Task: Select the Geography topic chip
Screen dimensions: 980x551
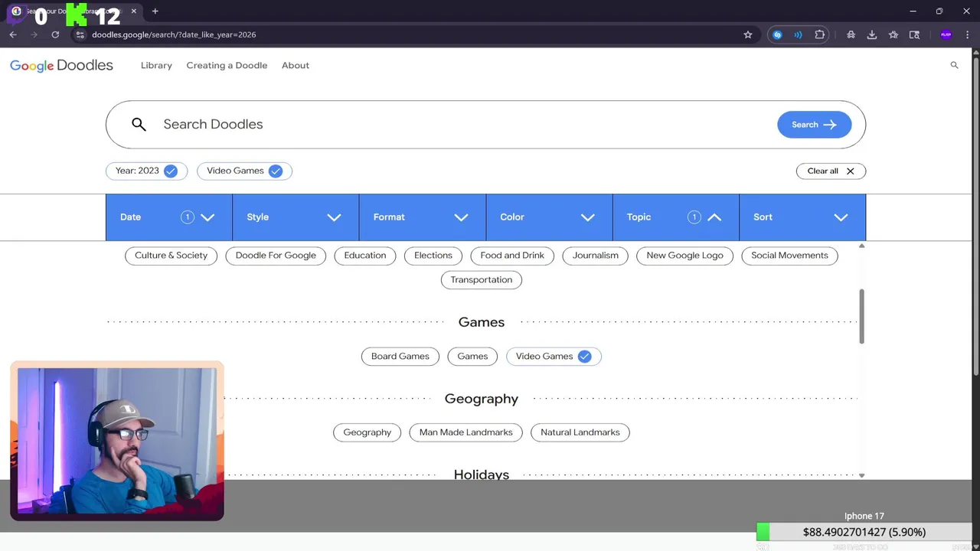Action: click(367, 432)
